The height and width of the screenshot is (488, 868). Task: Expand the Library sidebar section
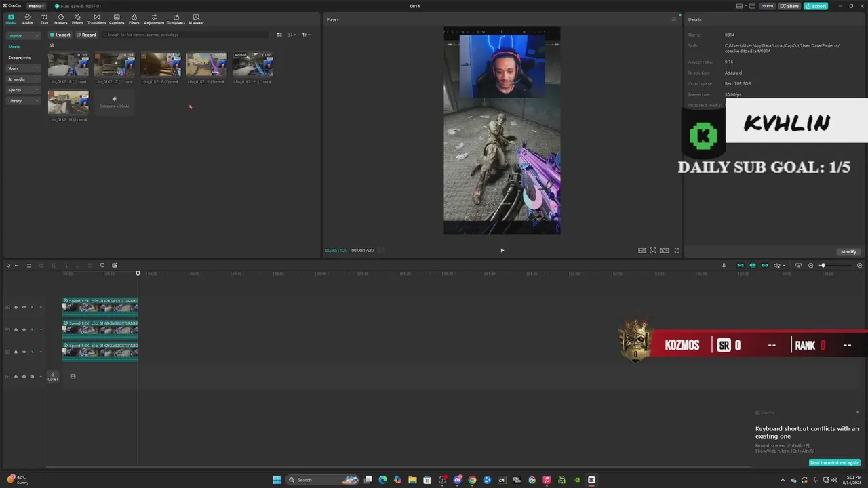[23, 101]
